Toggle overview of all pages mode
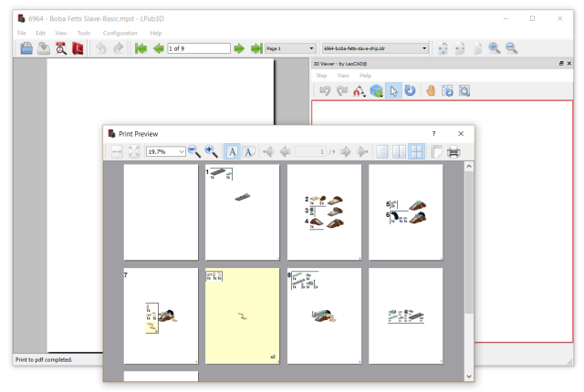The height and width of the screenshot is (392, 584). (x=416, y=151)
